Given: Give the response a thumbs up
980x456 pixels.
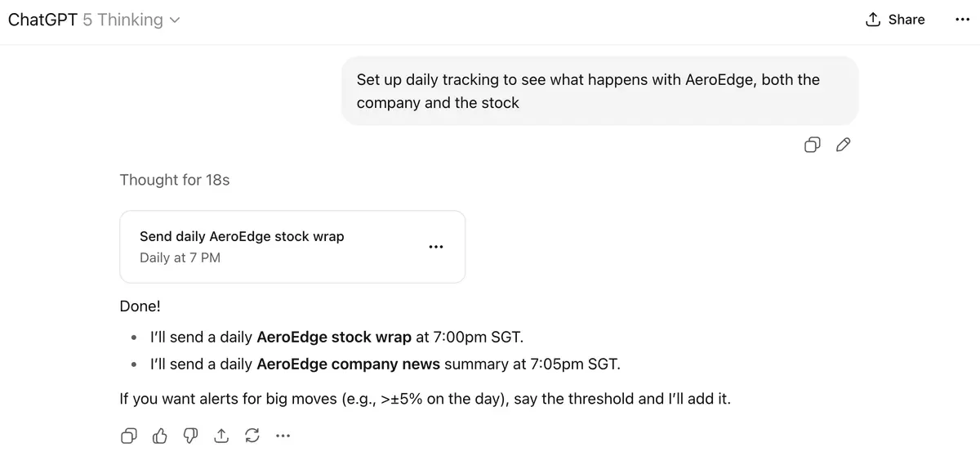Looking at the screenshot, I should pyautogui.click(x=160, y=436).
